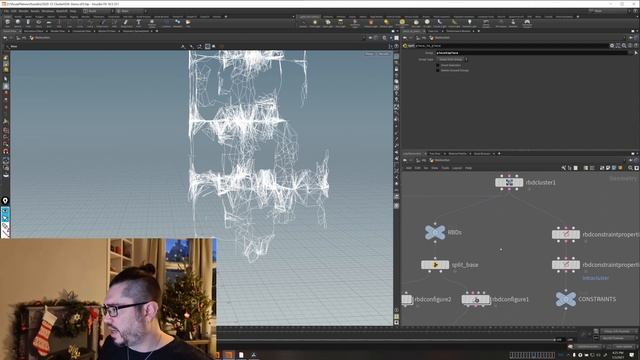The height and width of the screenshot is (360, 640).
Task: Add a Sky Light from shelf
Action: (416, 24)
